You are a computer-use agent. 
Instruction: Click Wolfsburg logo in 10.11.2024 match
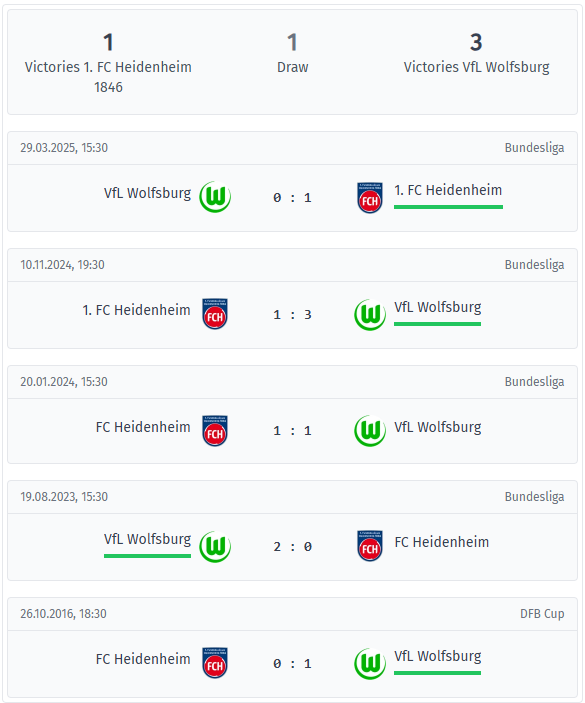tap(370, 314)
